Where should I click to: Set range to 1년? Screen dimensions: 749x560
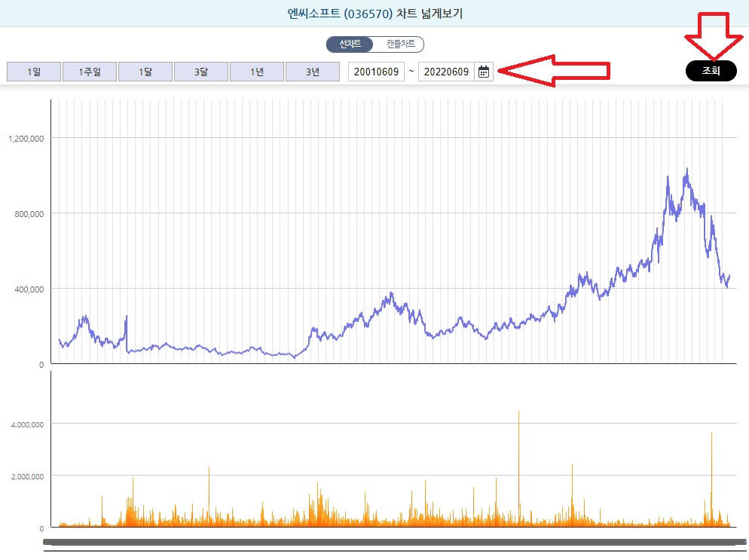256,72
